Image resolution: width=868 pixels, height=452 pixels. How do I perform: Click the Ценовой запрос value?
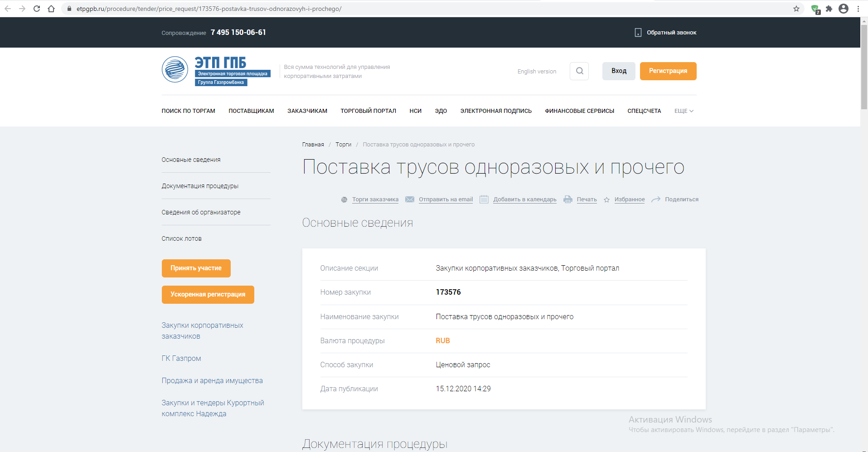click(x=463, y=365)
